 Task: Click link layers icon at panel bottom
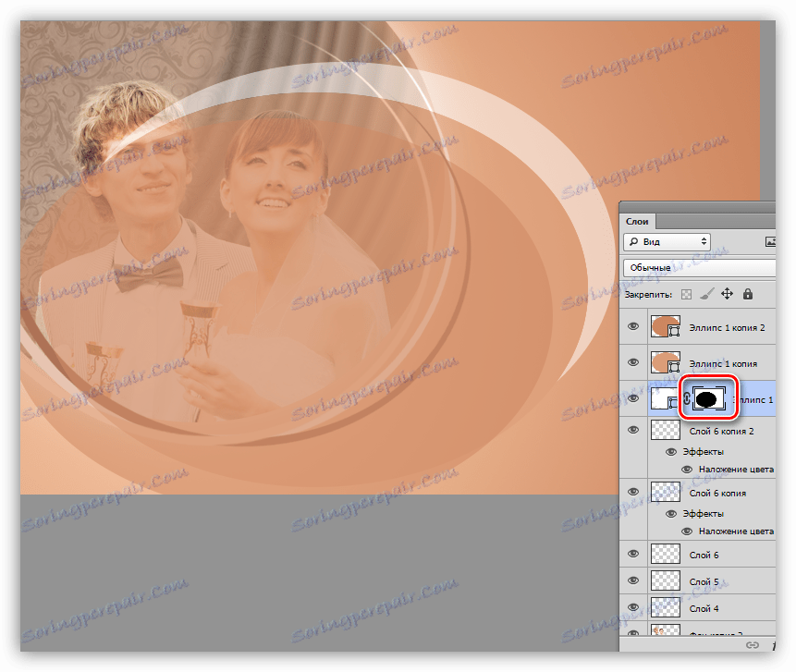[x=753, y=644]
